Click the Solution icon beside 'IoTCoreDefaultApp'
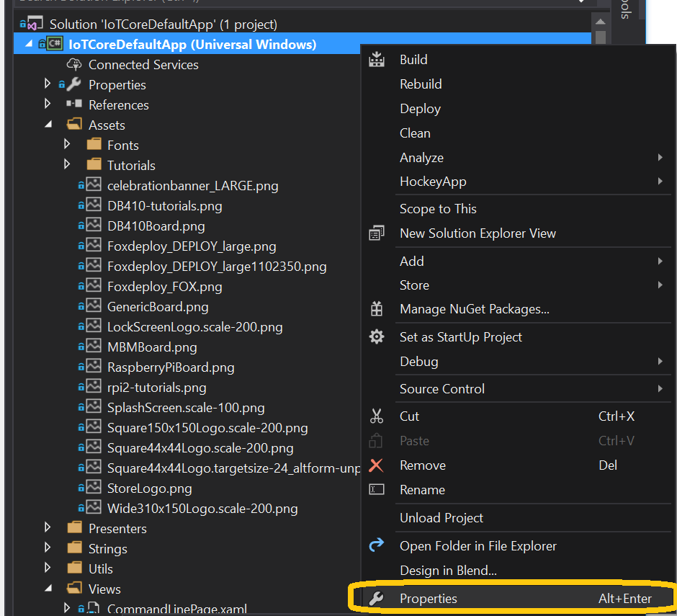Viewport: 677px width, 616px height. 35,24
